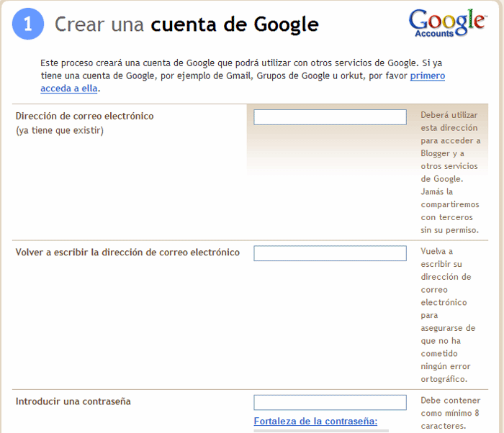Screen dimensions: 504x433
Task: Click the "Debe contener como mínimo 8 caracteres" hint
Action: (449, 413)
